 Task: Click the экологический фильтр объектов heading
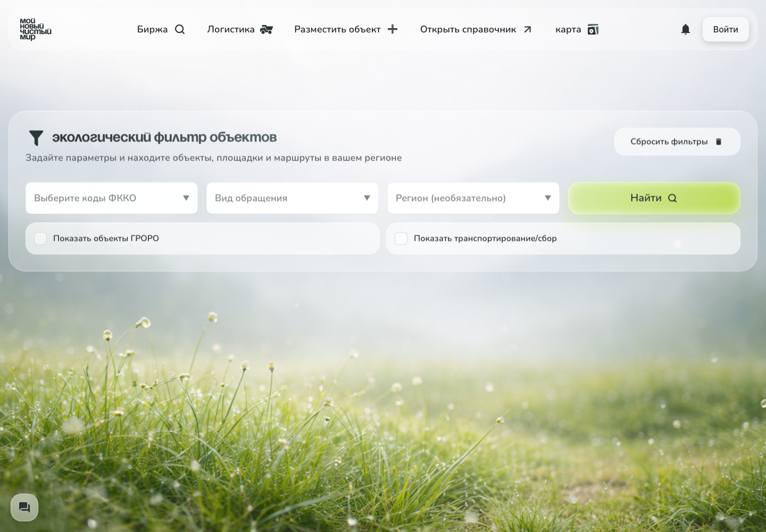coord(164,137)
